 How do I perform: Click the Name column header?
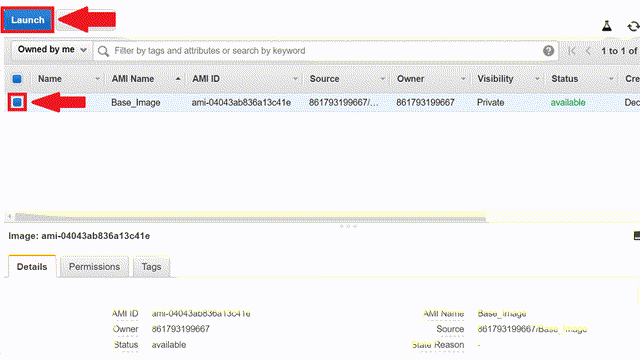50,79
